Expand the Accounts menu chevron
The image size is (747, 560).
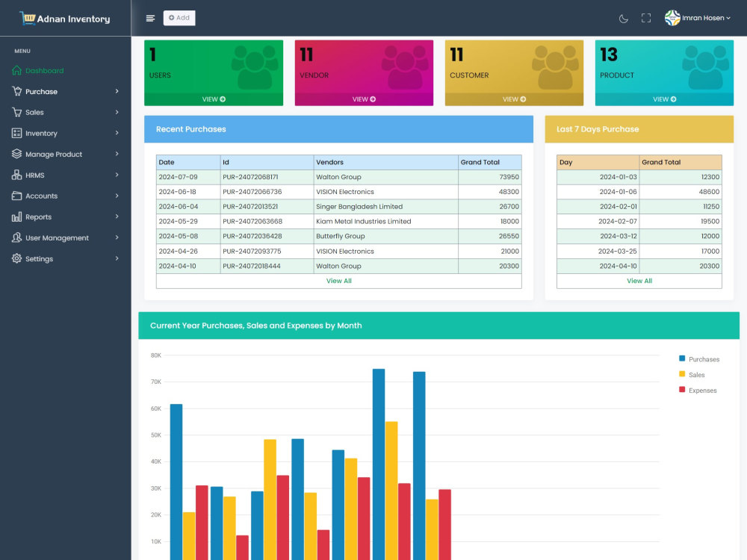tap(117, 196)
